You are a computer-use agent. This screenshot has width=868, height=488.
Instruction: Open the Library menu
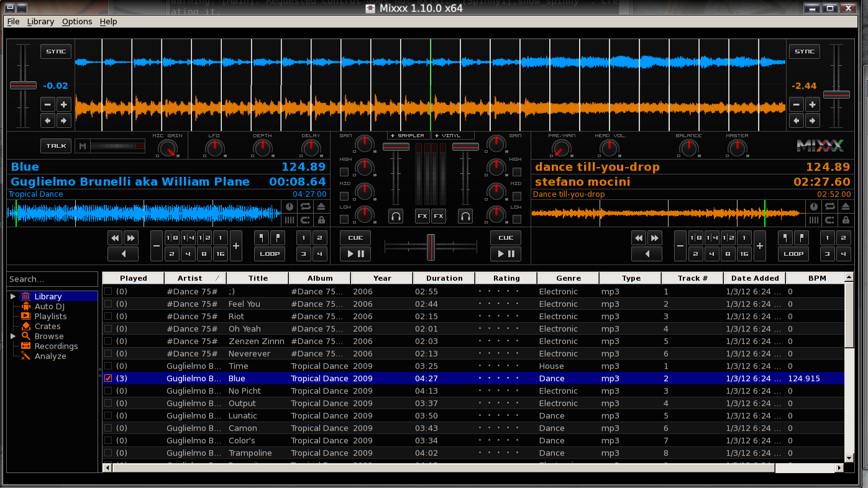coord(40,21)
